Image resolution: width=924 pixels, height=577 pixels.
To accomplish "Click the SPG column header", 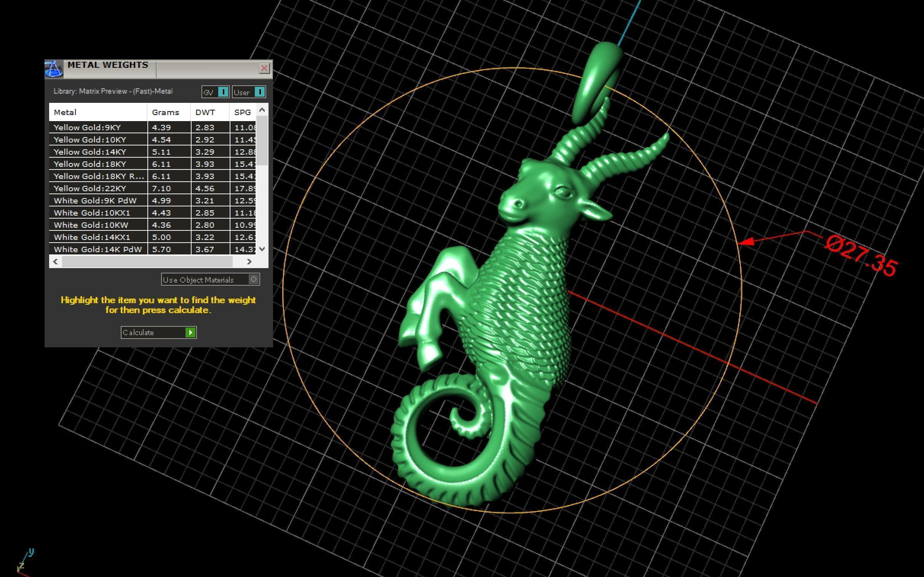I will (x=243, y=112).
